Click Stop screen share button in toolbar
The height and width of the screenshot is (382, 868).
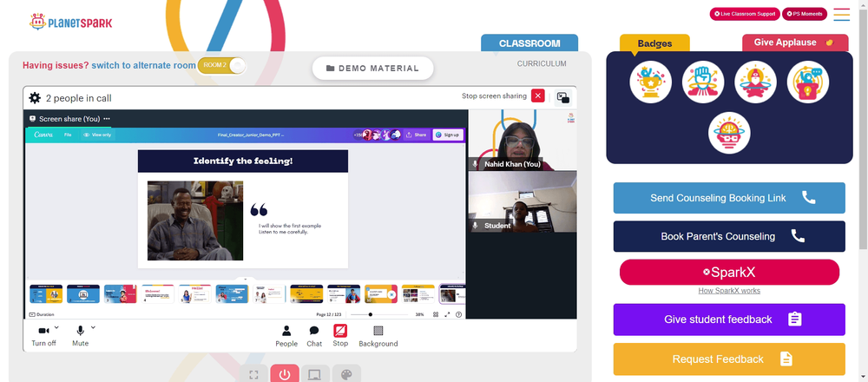[340, 335]
